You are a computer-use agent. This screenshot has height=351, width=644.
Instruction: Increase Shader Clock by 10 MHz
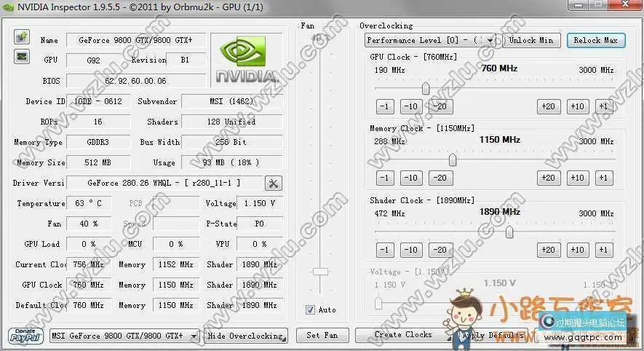tap(578, 250)
